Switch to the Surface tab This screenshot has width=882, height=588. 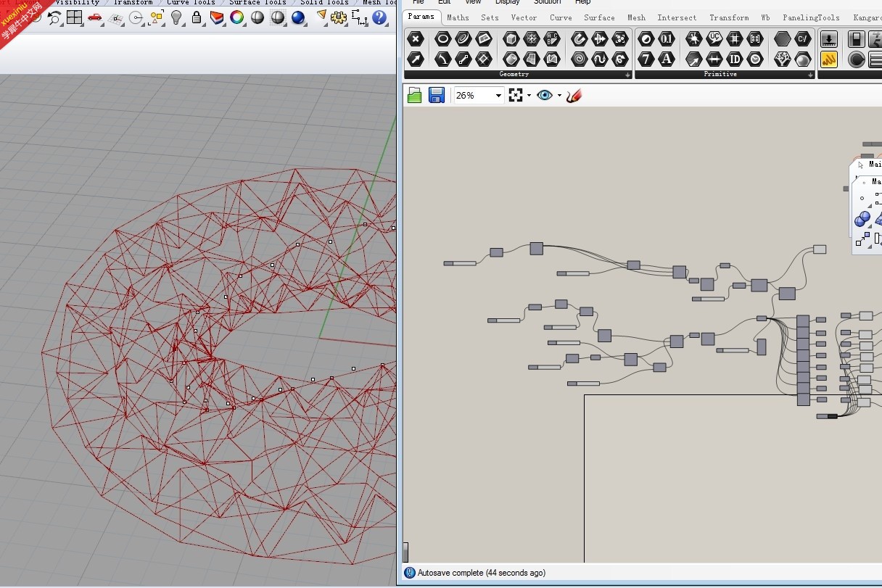(599, 17)
